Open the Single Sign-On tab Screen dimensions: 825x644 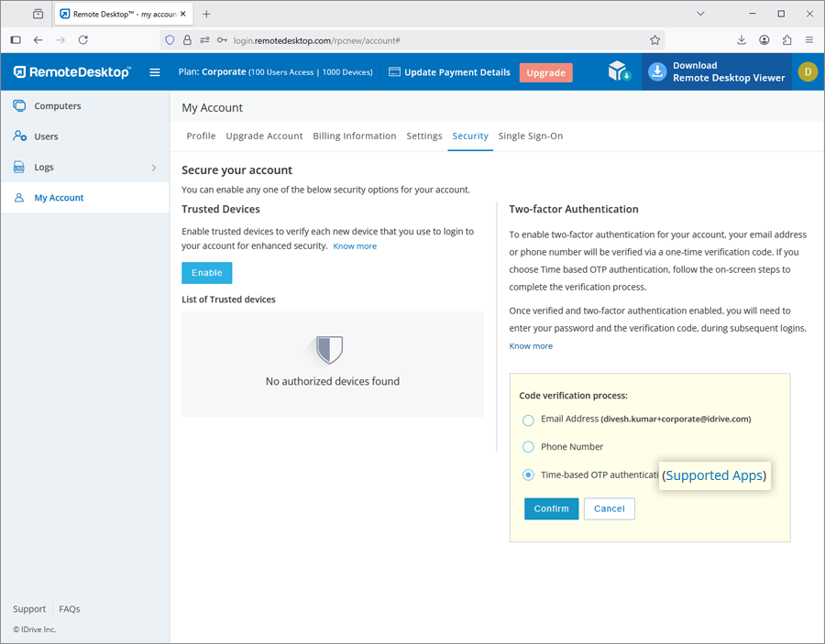pyautogui.click(x=530, y=136)
